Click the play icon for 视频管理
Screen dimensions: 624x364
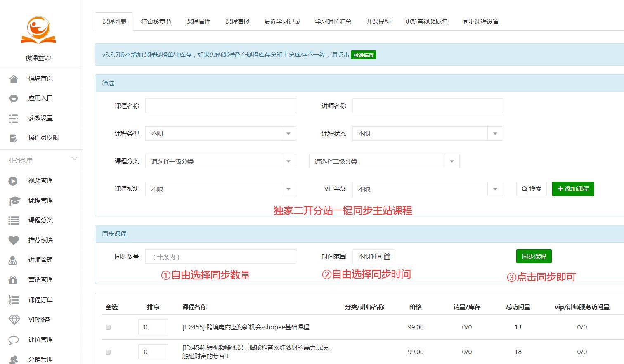(13, 181)
